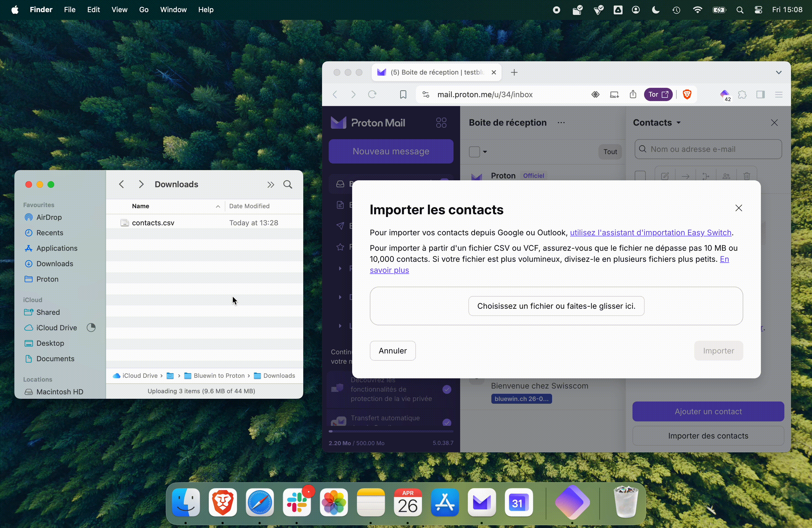The height and width of the screenshot is (528, 812).
Task: Click Annuler in the import dialog
Action: (x=393, y=351)
